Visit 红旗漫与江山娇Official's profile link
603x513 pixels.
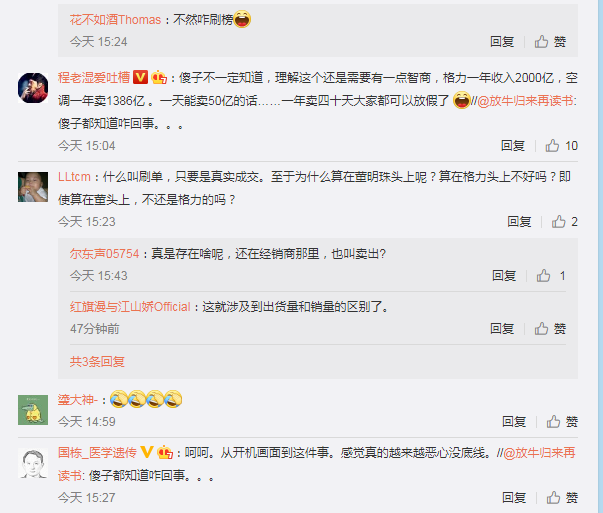pyautogui.click(x=130, y=307)
